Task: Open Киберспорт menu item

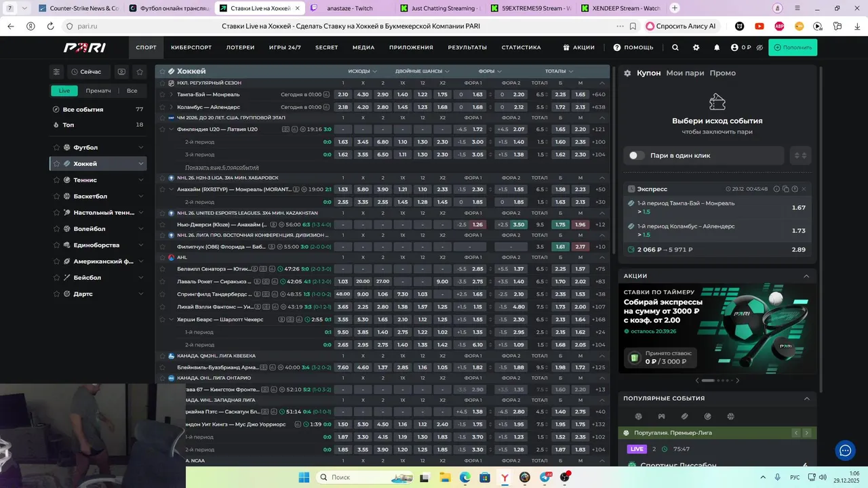Action: tap(191, 47)
